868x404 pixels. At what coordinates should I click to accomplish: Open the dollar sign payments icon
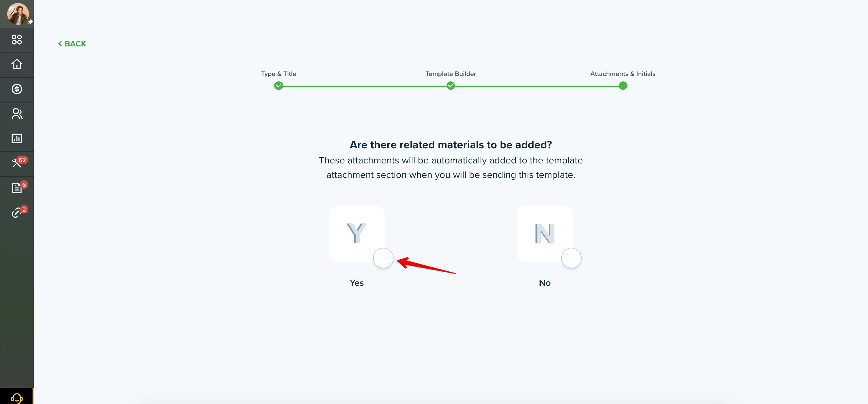(17, 89)
